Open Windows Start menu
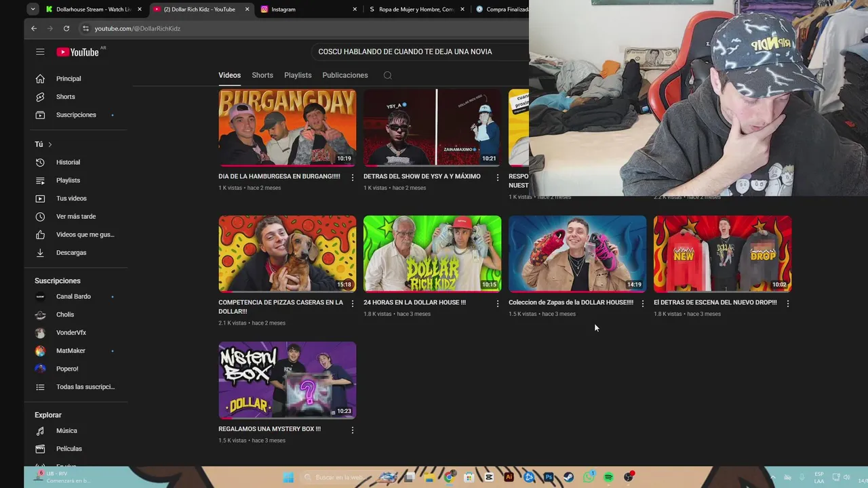The width and height of the screenshot is (868, 488). [x=288, y=477]
